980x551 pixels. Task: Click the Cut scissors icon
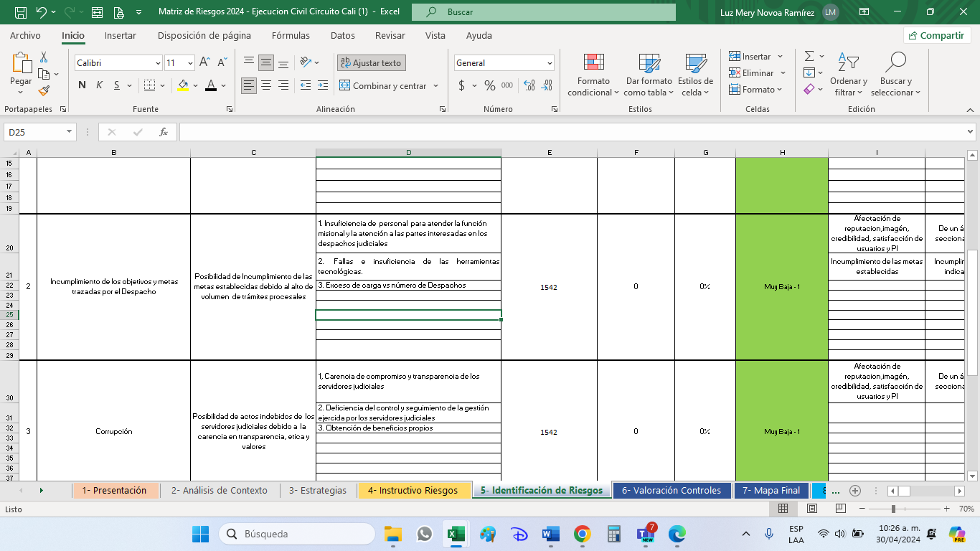[x=44, y=57]
